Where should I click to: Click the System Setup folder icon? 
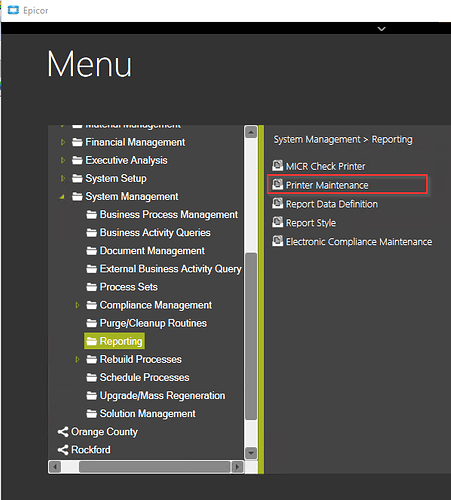pyautogui.click(x=77, y=179)
